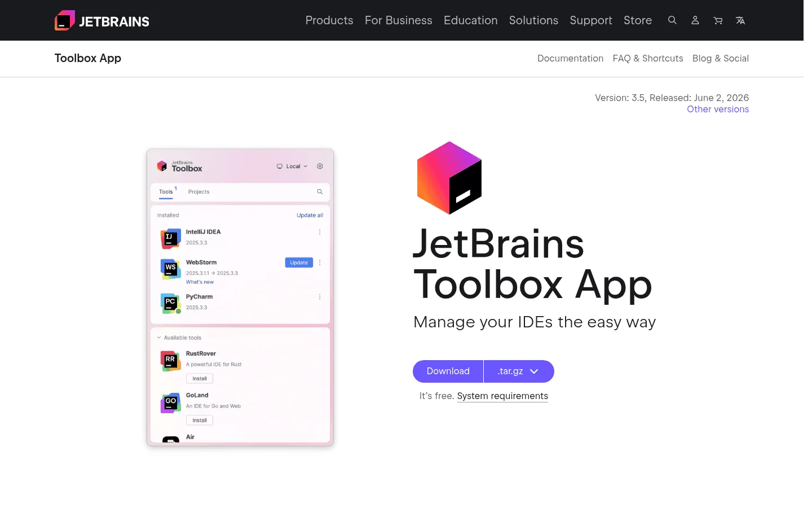
Task: Open the Other versions link
Action: 718,110
